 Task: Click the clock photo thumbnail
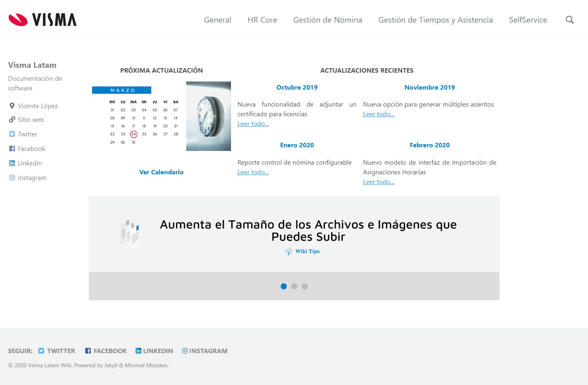(208, 116)
